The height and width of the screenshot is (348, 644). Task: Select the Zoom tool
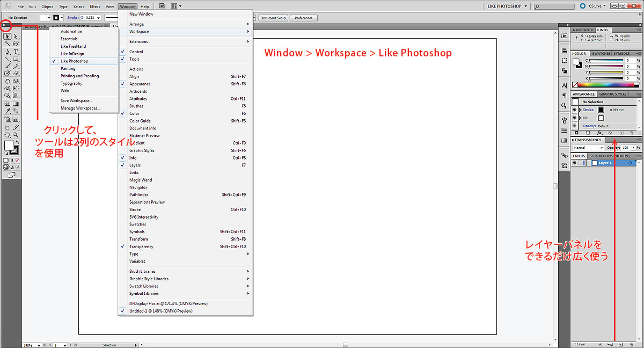click(16, 134)
